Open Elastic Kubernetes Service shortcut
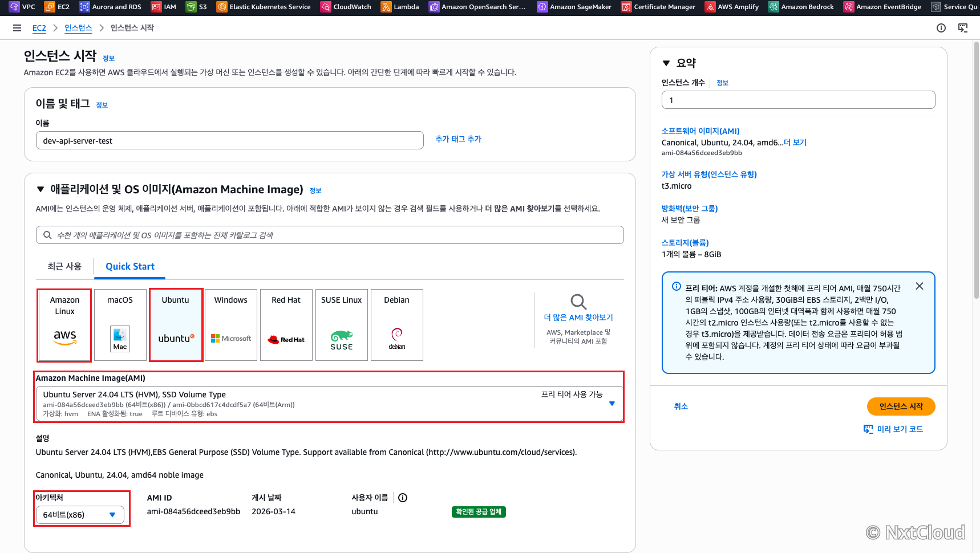 coord(264,7)
